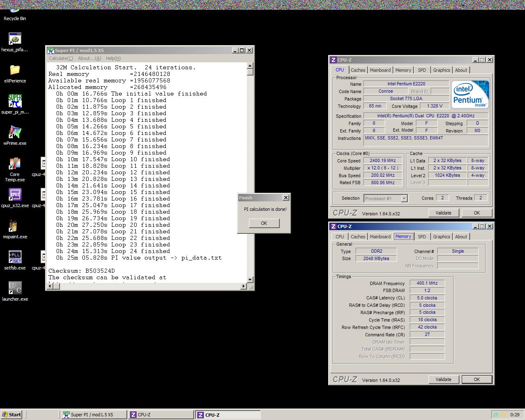The width and height of the screenshot is (525, 420).
Task: Select wPrime.exe desktop icon
Action: [x=15, y=136]
